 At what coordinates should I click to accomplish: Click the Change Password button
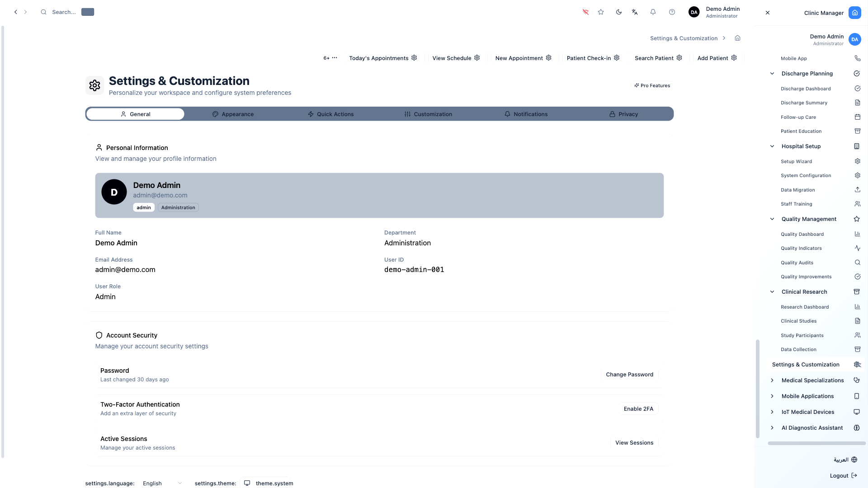pyautogui.click(x=629, y=375)
